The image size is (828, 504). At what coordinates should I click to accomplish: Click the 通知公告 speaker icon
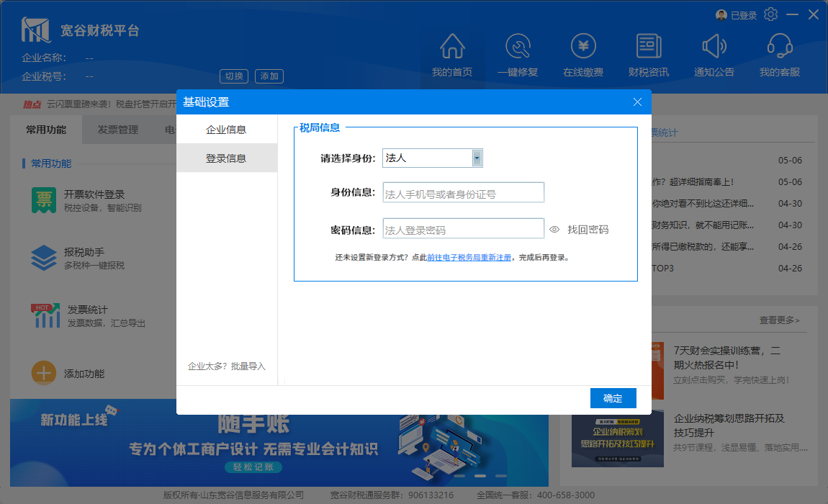pyautogui.click(x=714, y=47)
